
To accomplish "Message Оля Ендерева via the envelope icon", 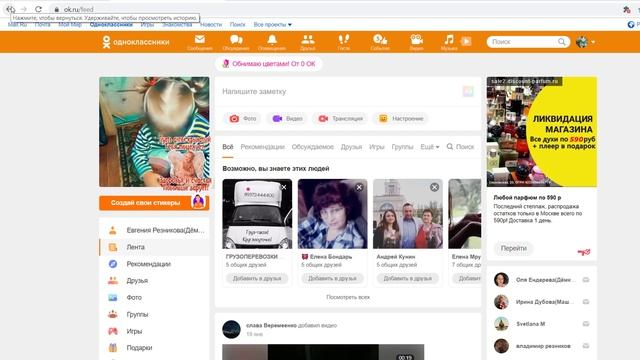I will point(586,280).
